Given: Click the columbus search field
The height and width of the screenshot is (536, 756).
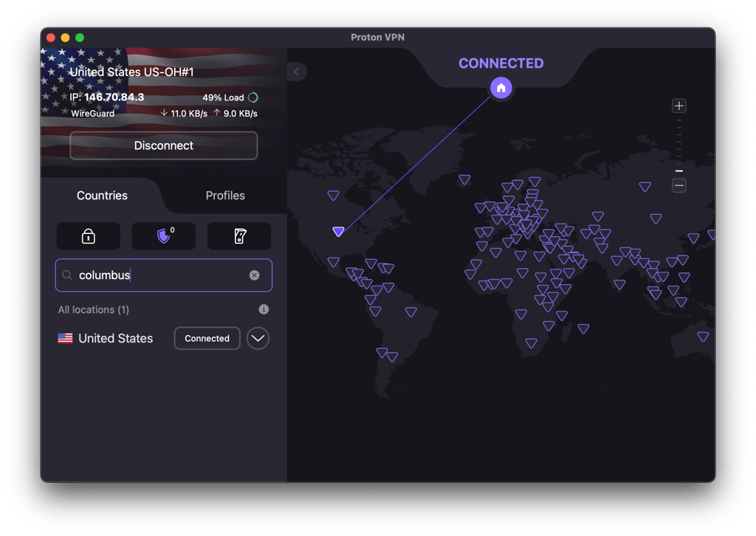Looking at the screenshot, I should (163, 275).
